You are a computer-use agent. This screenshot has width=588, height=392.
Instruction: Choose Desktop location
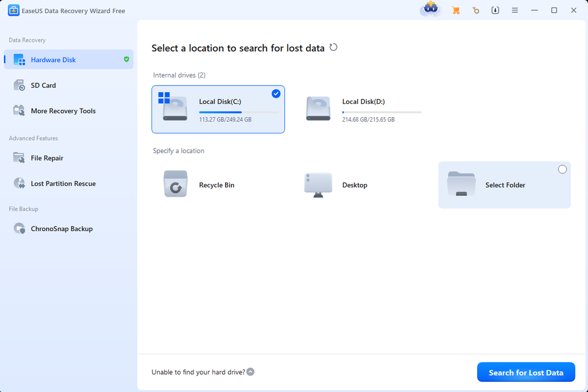(362, 185)
